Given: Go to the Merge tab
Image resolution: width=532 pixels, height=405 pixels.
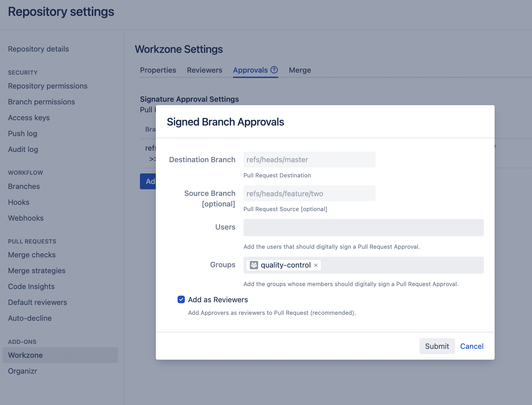Looking at the screenshot, I should [x=300, y=70].
